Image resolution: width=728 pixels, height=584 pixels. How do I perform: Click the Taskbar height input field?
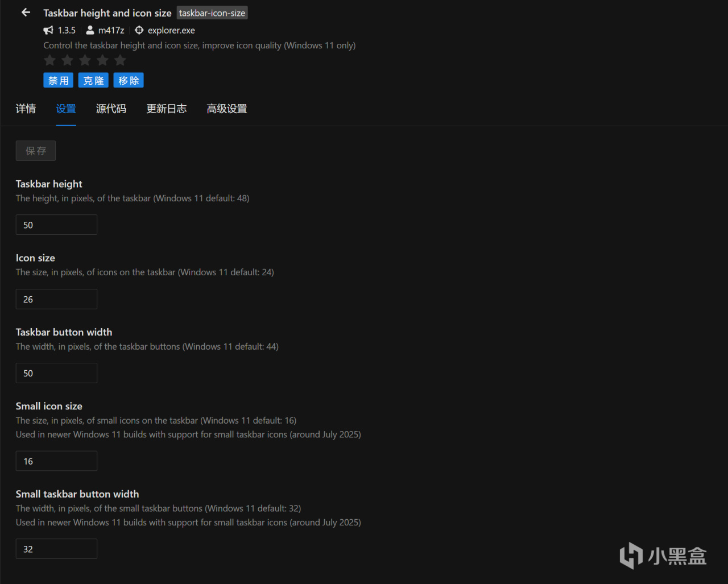click(56, 225)
